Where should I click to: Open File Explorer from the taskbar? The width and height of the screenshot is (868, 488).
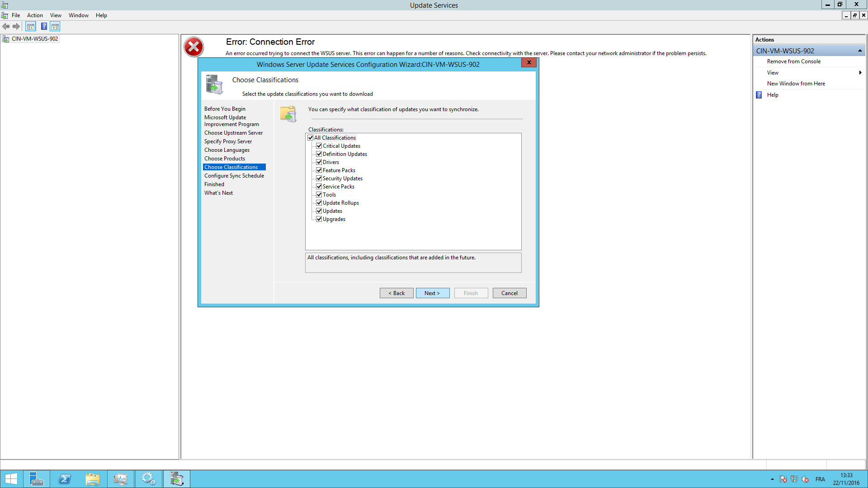click(x=93, y=479)
